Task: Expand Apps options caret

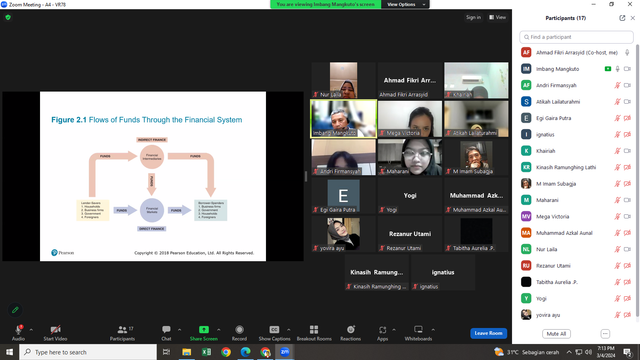Action: point(394,330)
